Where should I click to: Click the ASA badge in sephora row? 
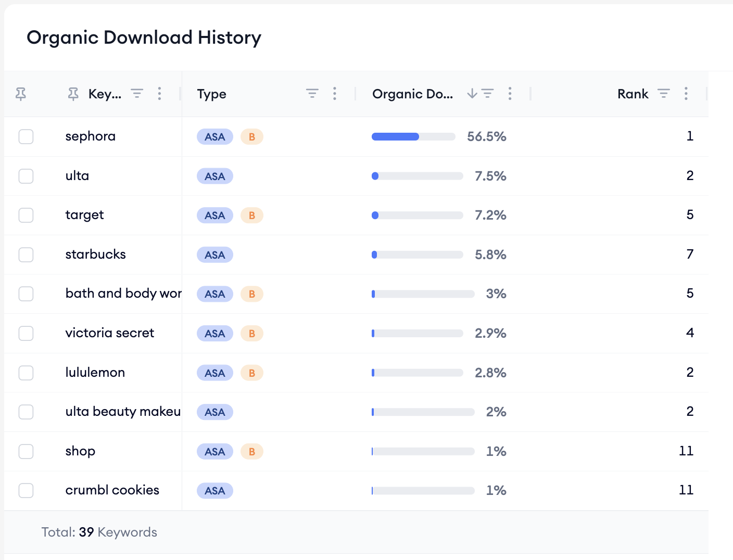[215, 137]
